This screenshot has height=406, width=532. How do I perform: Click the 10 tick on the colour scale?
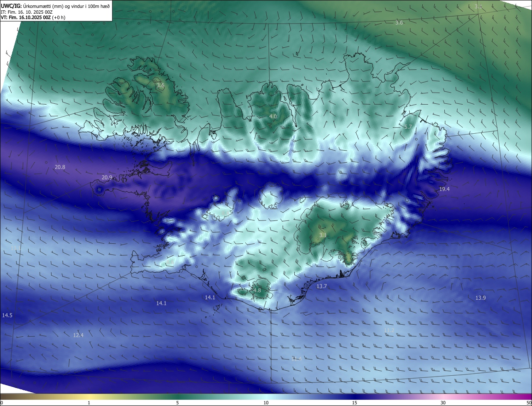[266, 403]
